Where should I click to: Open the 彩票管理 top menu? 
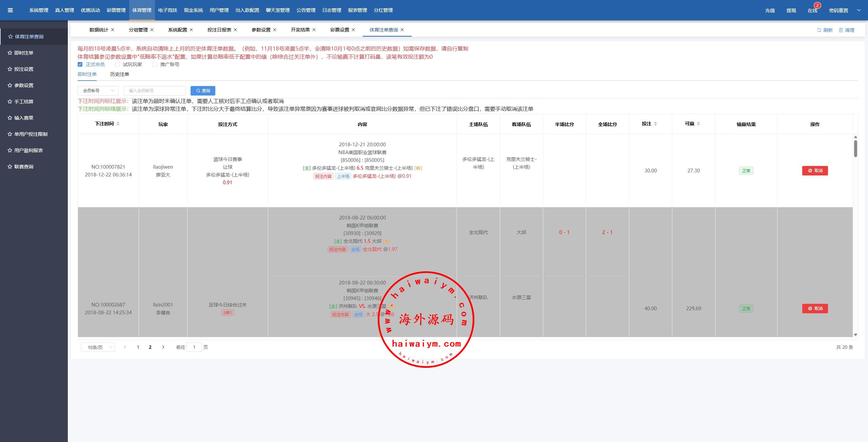pos(116,10)
